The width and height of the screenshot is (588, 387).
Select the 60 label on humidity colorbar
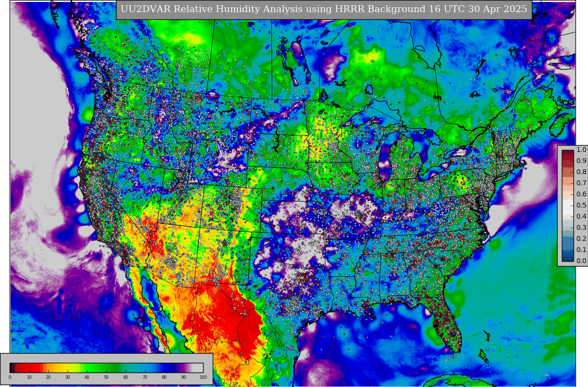[126, 377]
